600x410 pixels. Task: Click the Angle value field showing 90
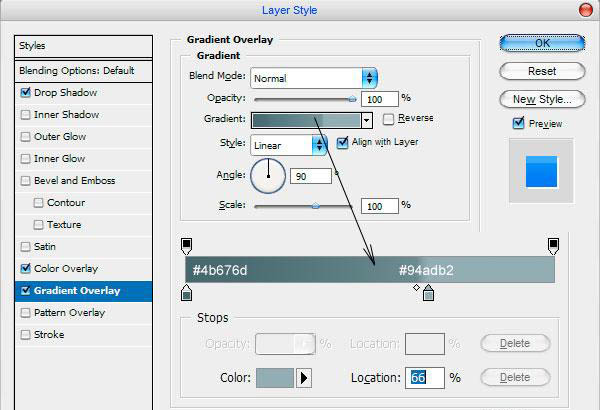click(x=311, y=176)
